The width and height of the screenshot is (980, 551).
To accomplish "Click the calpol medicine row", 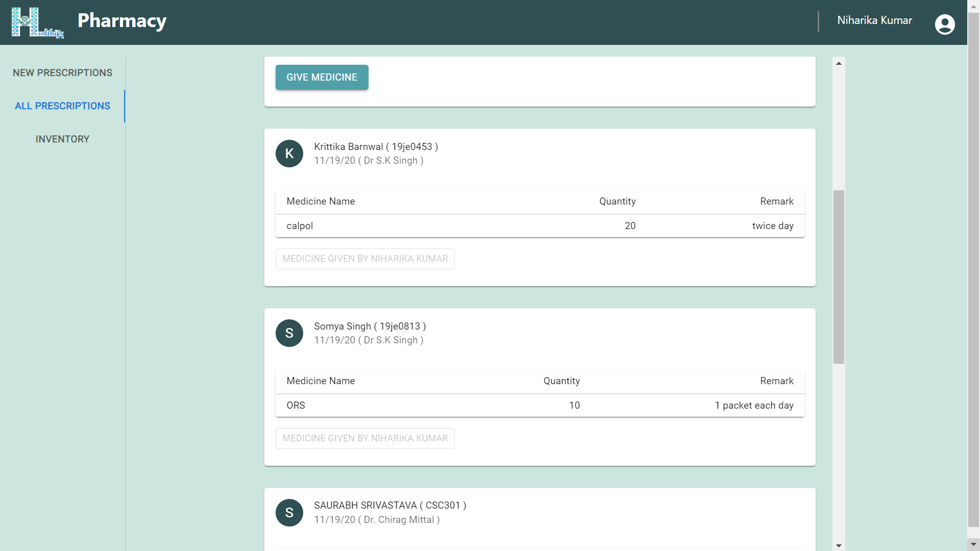I will (540, 226).
